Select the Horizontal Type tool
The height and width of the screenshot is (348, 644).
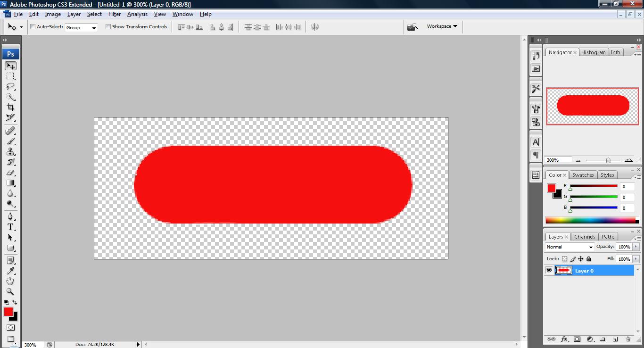pos(10,227)
